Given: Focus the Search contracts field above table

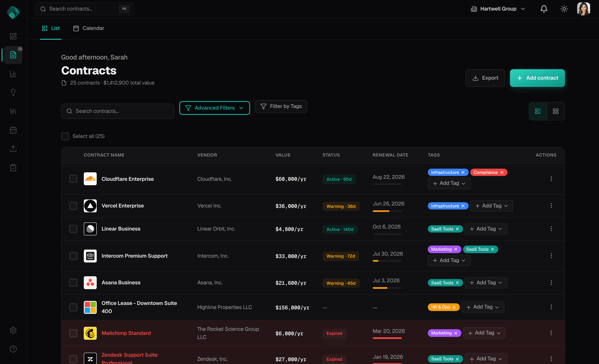Looking at the screenshot, I should 118,111.
